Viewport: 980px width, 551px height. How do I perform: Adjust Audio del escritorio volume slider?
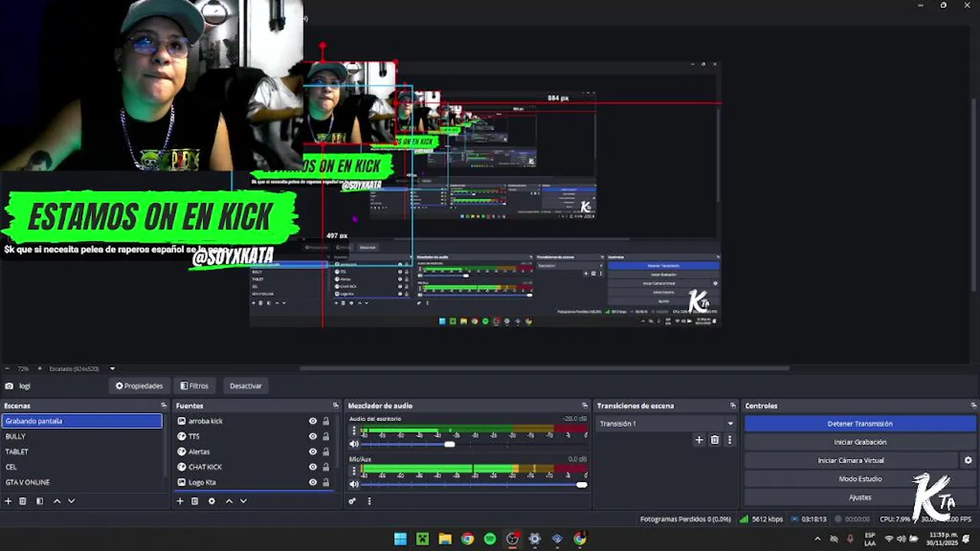pyautogui.click(x=449, y=444)
